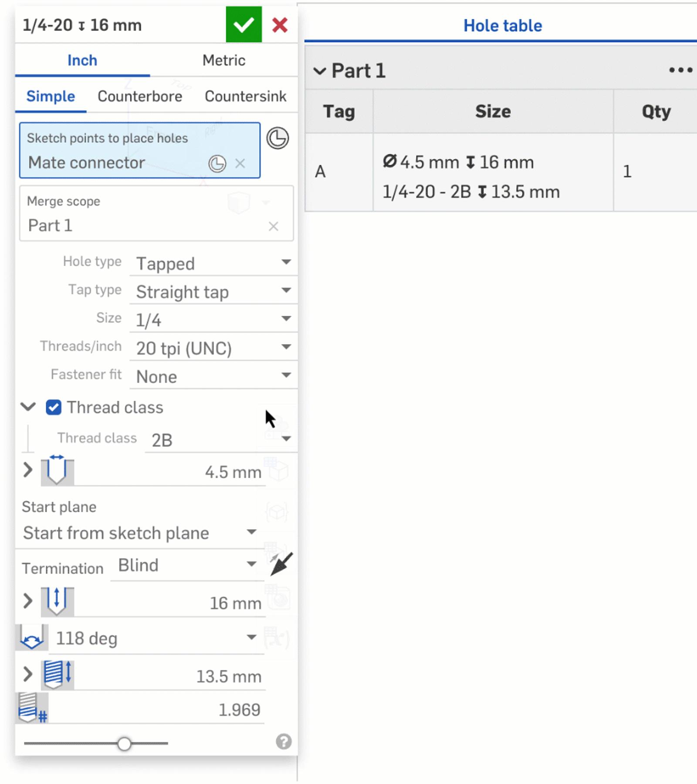This screenshot has width=697, height=784.
Task: Open the Threads/inch 20 tpi dropdown
Action: point(213,348)
